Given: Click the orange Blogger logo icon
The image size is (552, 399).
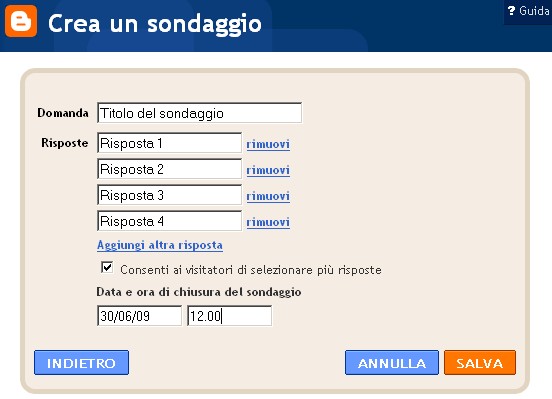Looking at the screenshot, I should [21, 21].
